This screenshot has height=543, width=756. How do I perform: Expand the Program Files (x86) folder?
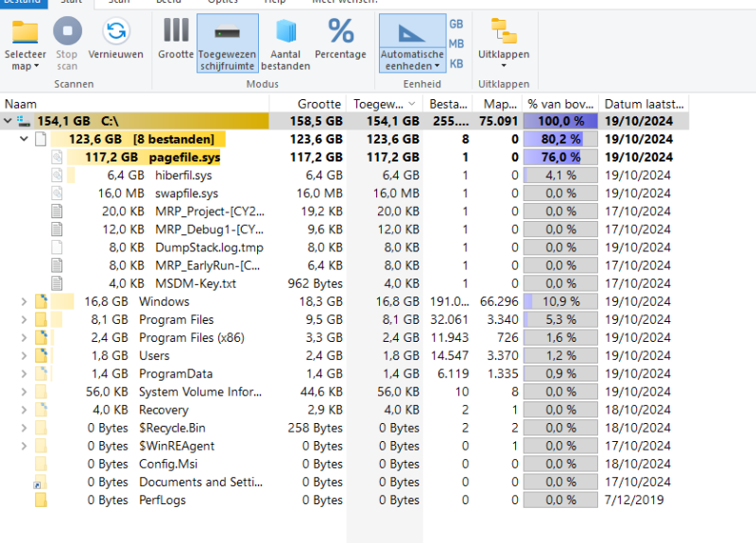click(x=25, y=338)
